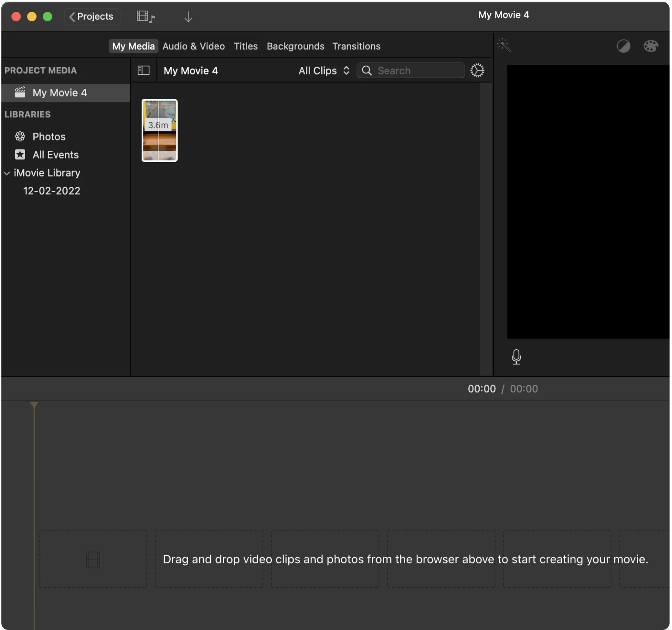Open the All Clips filter dropdown
The image size is (672, 630).
(x=323, y=70)
